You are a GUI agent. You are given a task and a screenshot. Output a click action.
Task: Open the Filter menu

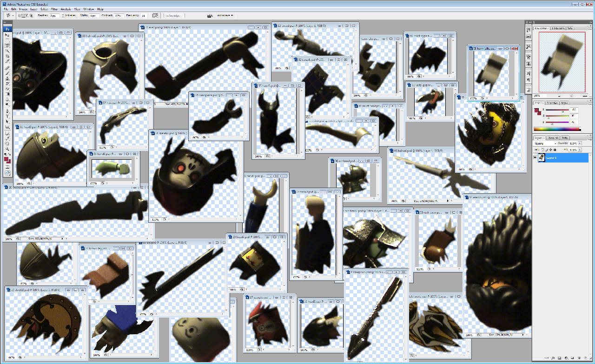54,9
